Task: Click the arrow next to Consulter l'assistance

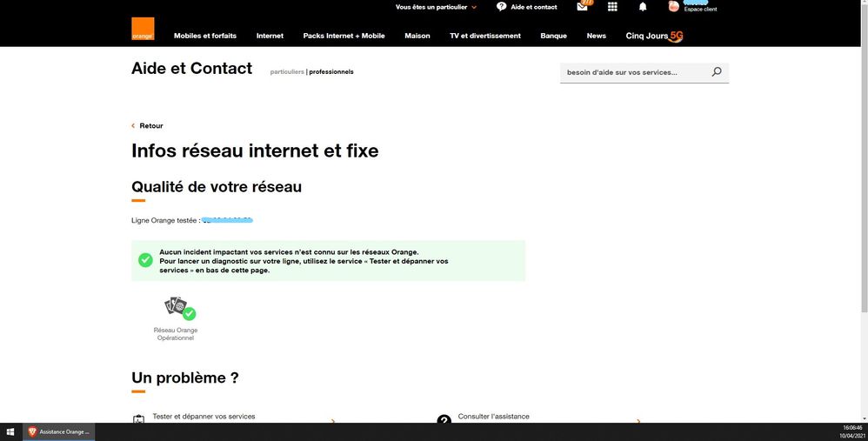Action: (x=638, y=422)
